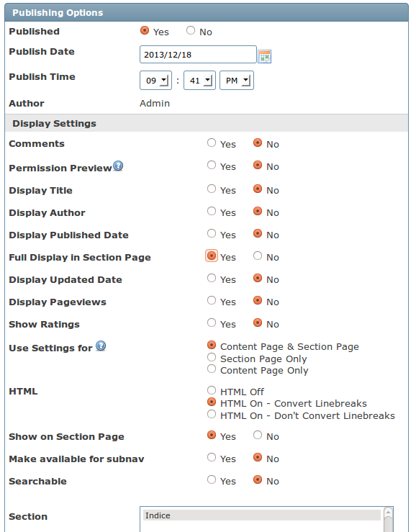Enable Comments by selecting Yes
The height and width of the screenshot is (532, 416).
coord(212,143)
